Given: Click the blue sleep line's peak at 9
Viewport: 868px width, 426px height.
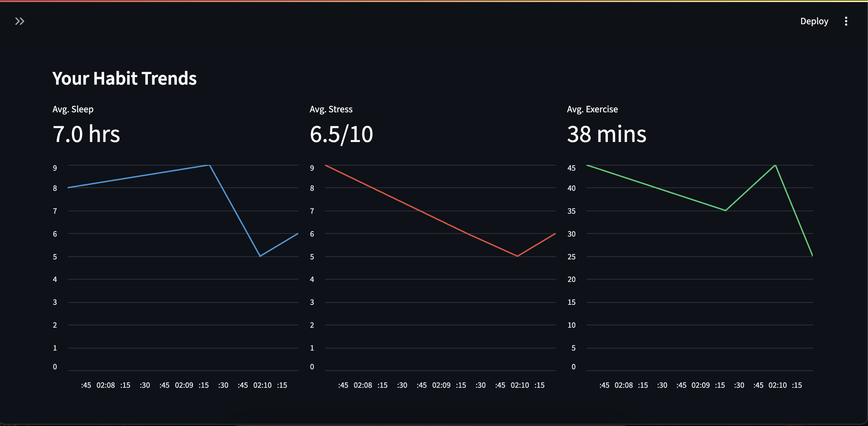Looking at the screenshot, I should tap(209, 166).
